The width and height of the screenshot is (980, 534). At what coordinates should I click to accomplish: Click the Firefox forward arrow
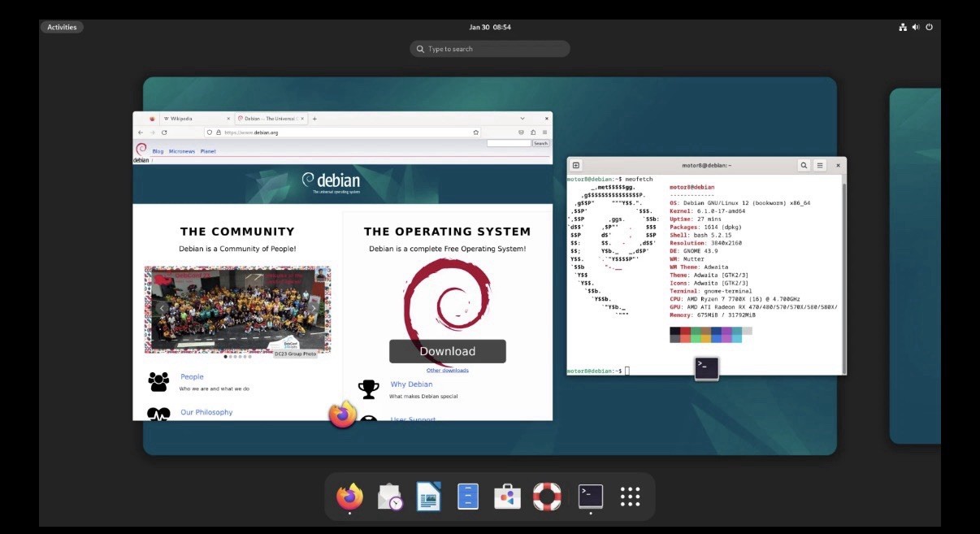pyautogui.click(x=152, y=132)
